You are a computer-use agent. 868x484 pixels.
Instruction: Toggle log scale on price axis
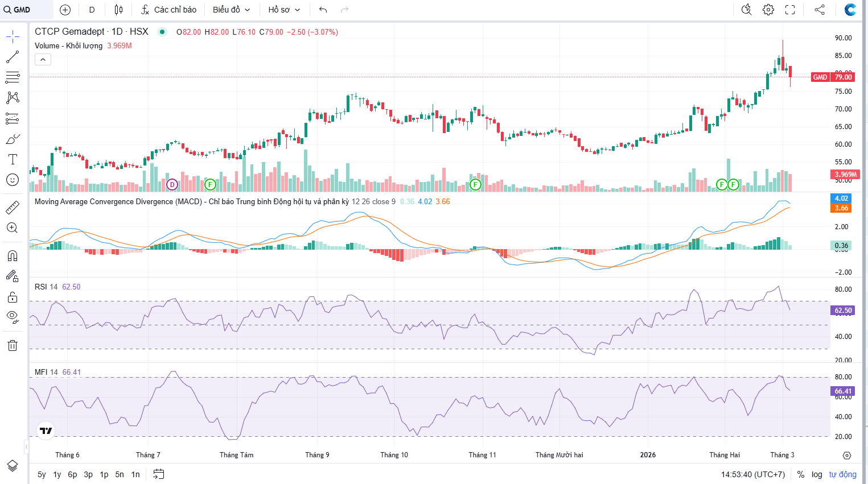[x=817, y=474]
